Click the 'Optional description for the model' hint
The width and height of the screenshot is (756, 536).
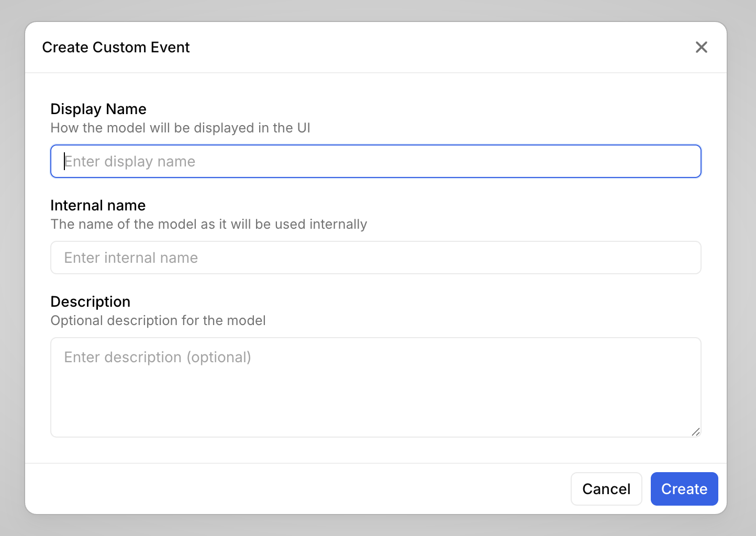click(x=158, y=321)
